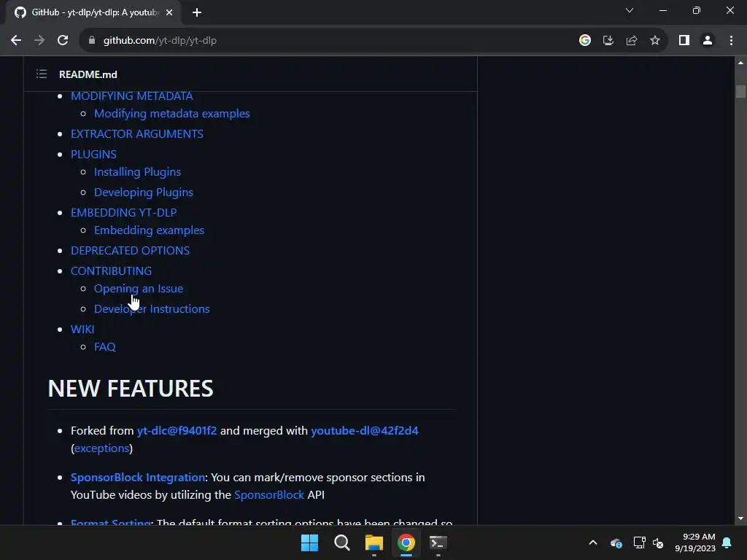Open the exceptions link
Viewport: 747px width, 560px height.
101,448
